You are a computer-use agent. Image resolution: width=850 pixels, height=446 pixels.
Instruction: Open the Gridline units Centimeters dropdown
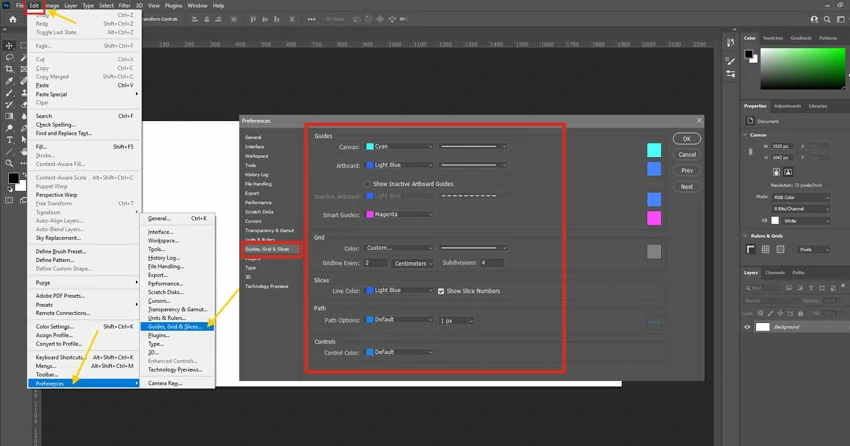413,263
